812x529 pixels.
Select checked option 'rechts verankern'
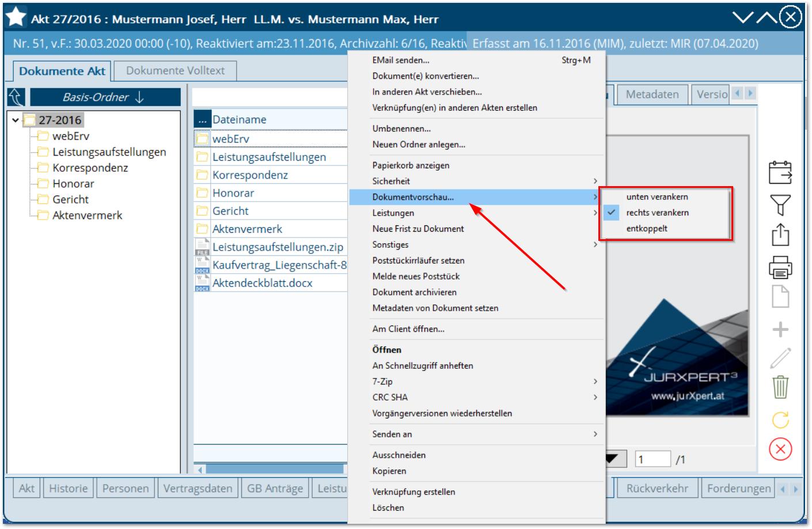click(657, 213)
